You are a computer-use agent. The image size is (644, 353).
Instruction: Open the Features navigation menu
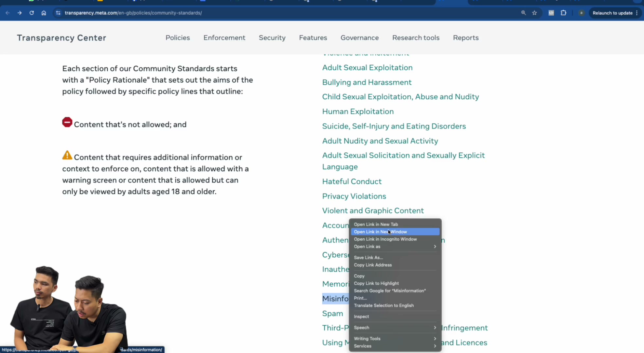[313, 38]
